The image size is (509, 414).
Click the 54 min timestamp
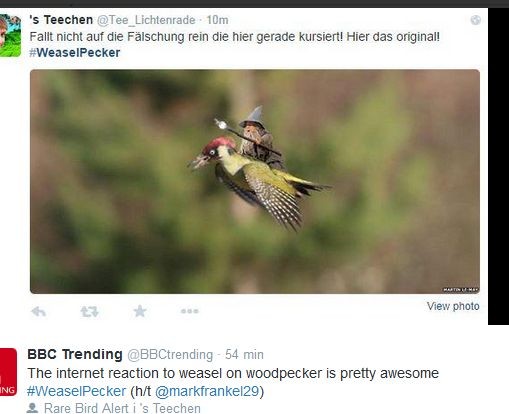[244, 354]
